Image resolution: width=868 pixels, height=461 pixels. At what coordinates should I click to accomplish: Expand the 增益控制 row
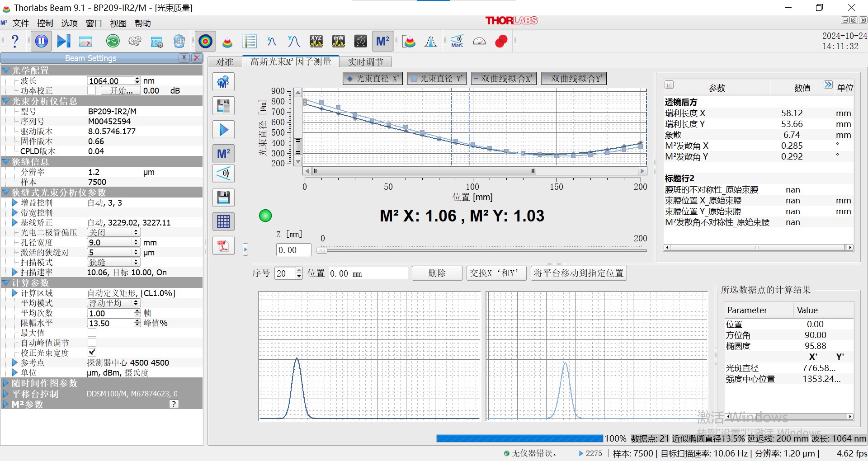click(15, 202)
